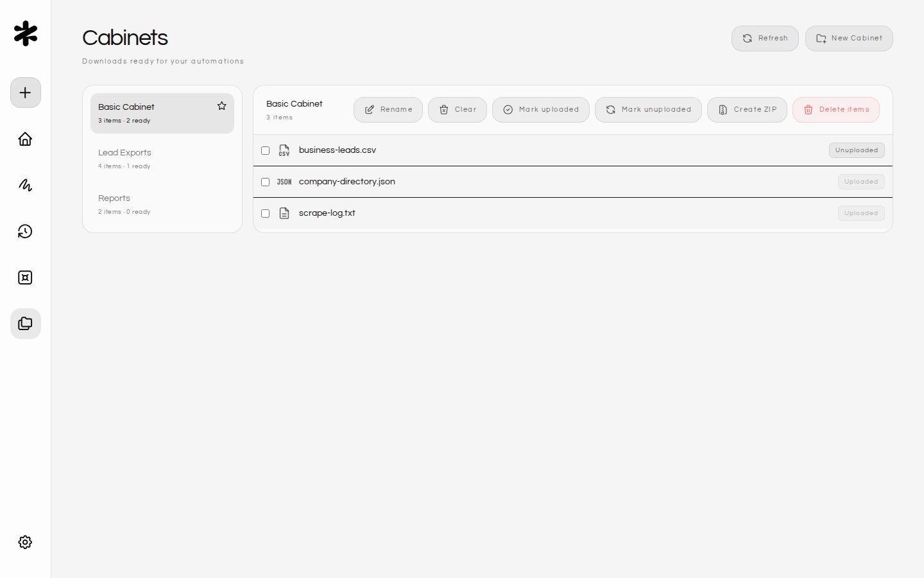Screen dimensions: 924x578
Task: Select the scrape-log.txt checkbox
Action: click(x=265, y=213)
